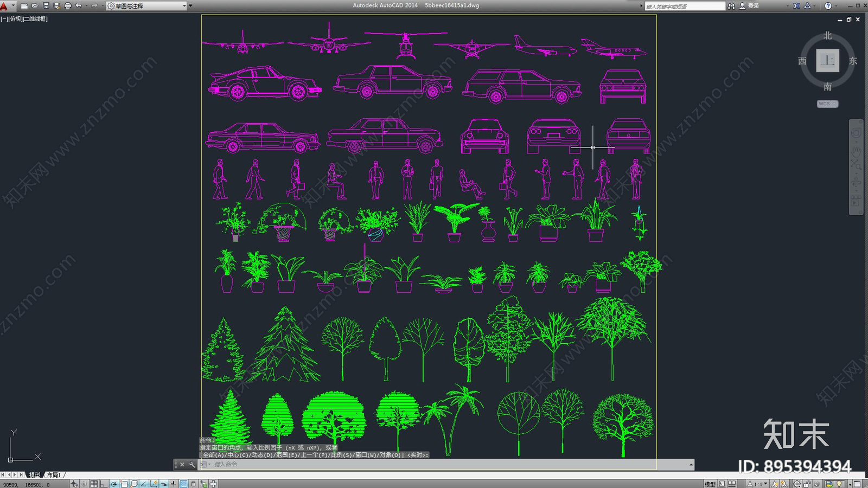Click the Workspace Switching gear icon

[797, 484]
